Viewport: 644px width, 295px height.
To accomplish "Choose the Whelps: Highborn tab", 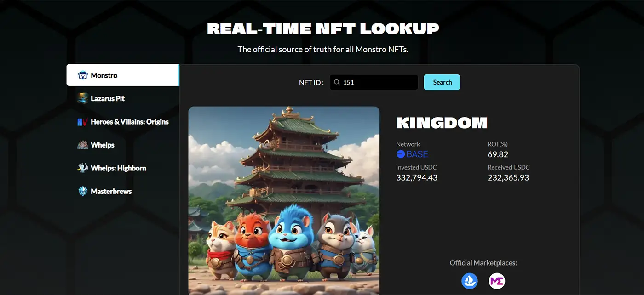I will pyautogui.click(x=123, y=168).
